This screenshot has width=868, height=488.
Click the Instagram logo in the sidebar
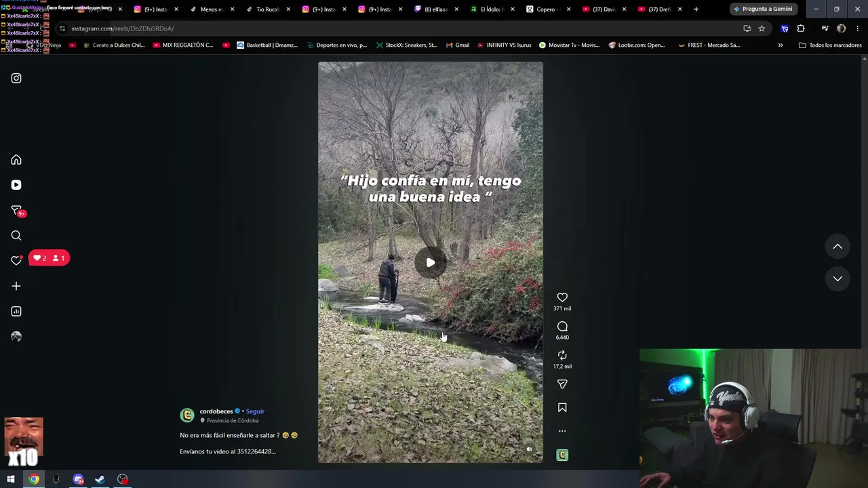coord(16,79)
